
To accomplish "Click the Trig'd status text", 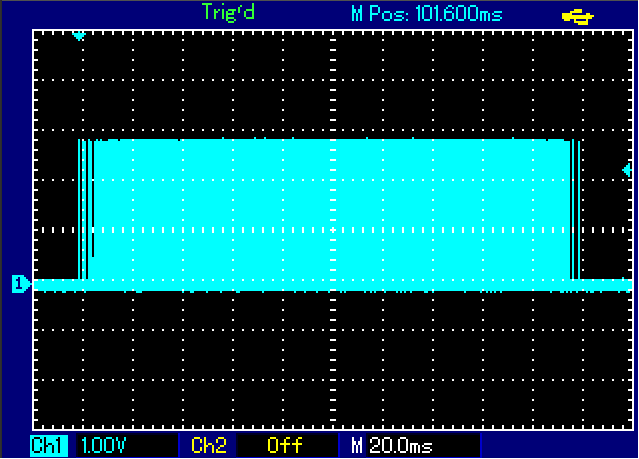I will pos(228,12).
